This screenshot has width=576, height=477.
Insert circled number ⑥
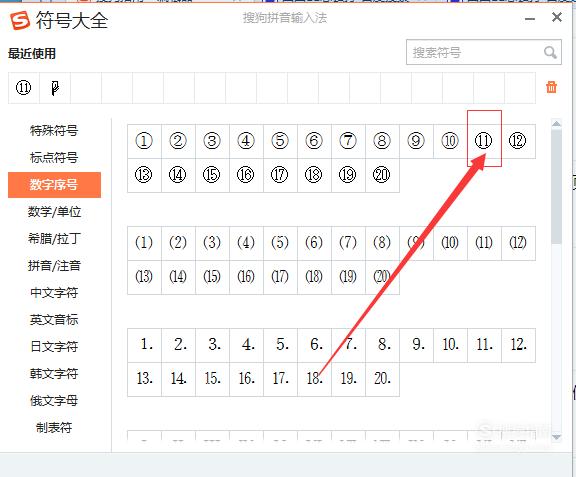pyautogui.click(x=314, y=141)
